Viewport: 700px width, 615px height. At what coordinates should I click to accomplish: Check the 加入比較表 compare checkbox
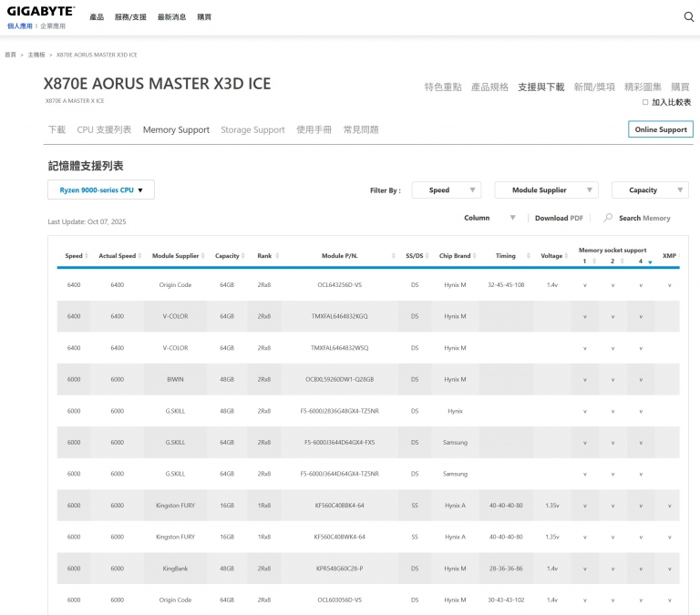[x=646, y=102]
